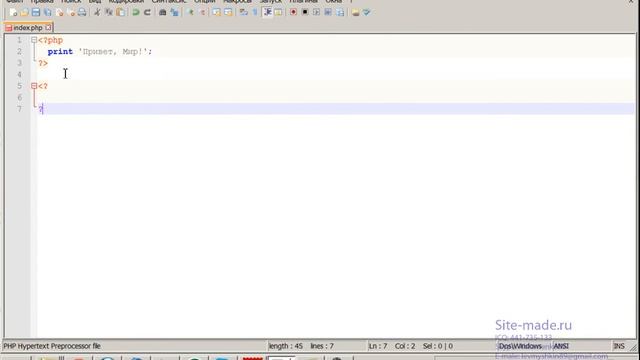
Task: Place cursor on highlighted line 7
Action: tap(336, 109)
